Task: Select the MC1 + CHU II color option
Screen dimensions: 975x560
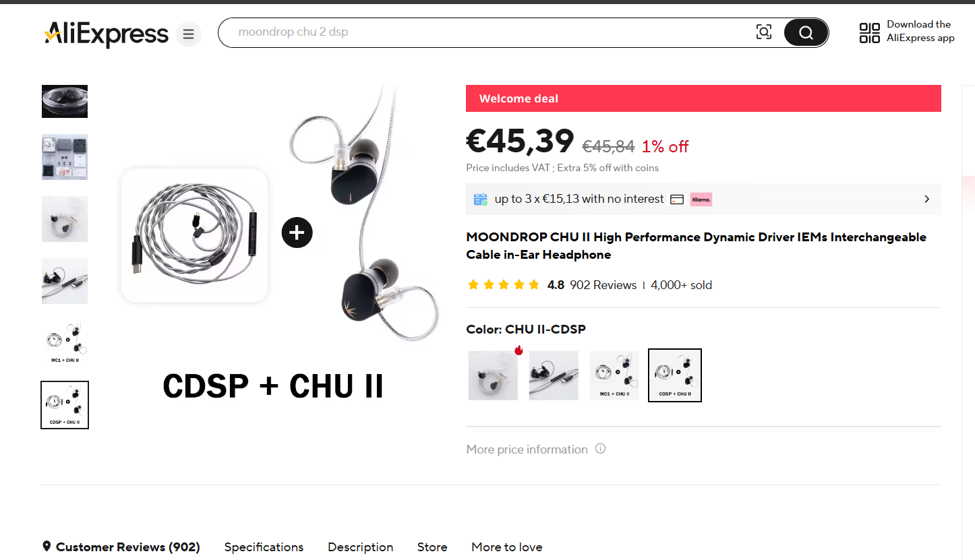Action: tap(614, 375)
